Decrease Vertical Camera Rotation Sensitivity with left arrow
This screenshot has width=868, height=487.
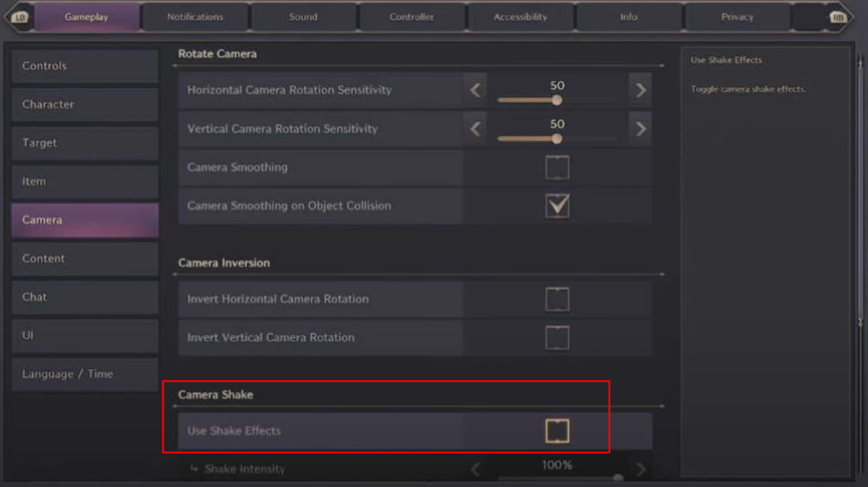pyautogui.click(x=476, y=129)
